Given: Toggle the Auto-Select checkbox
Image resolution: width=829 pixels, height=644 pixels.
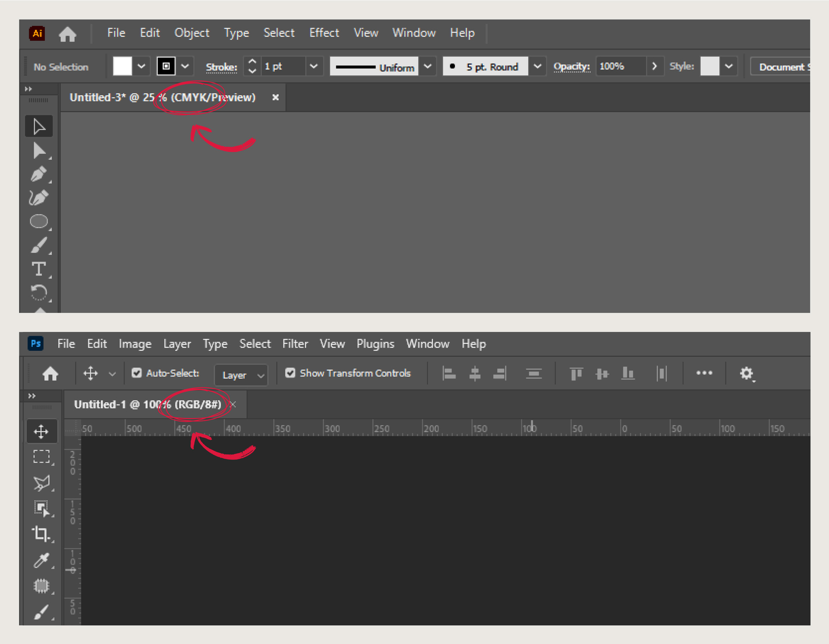Looking at the screenshot, I should point(137,373).
